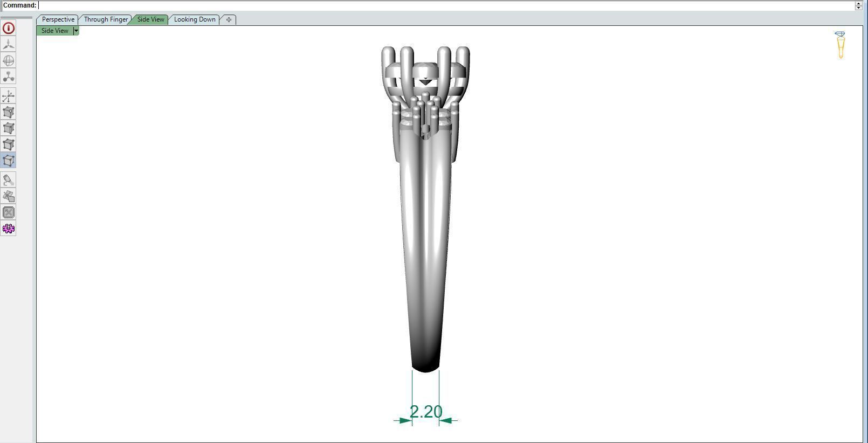Click the overlapping swatches icon below paint bucket
The height and width of the screenshot is (443, 868).
[x=9, y=196]
